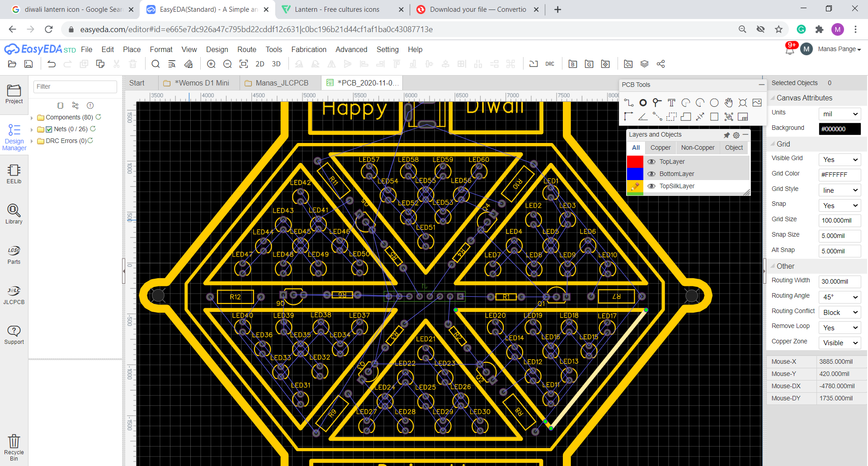Screen dimensions: 868x466
Task: Switch to 2D view from toolbar
Action: 260,64
